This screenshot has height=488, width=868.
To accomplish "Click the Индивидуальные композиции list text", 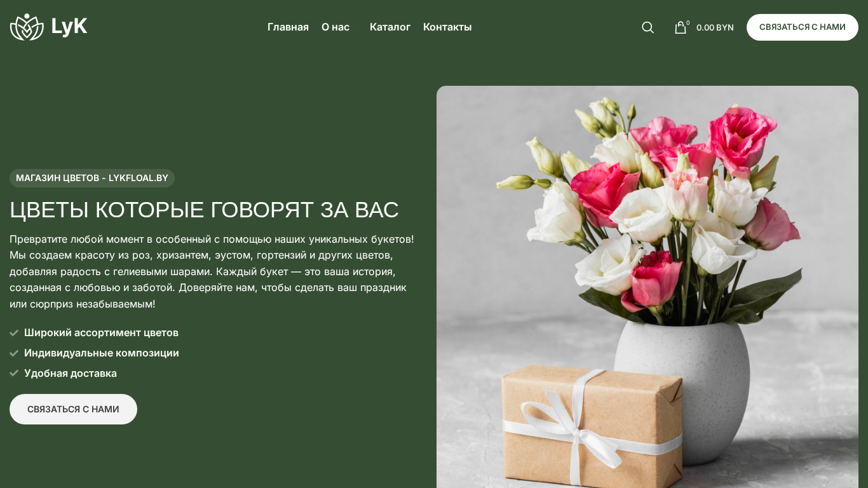I will click(102, 353).
